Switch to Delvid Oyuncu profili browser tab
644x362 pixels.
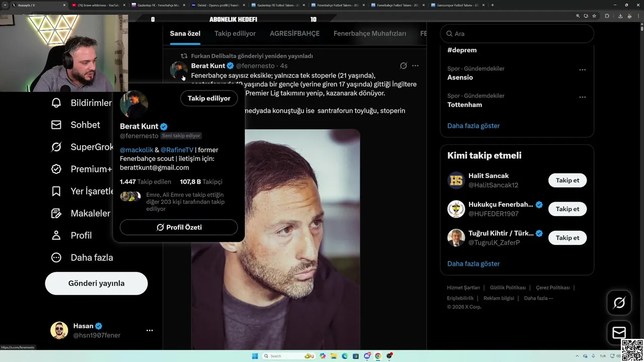[218, 5]
